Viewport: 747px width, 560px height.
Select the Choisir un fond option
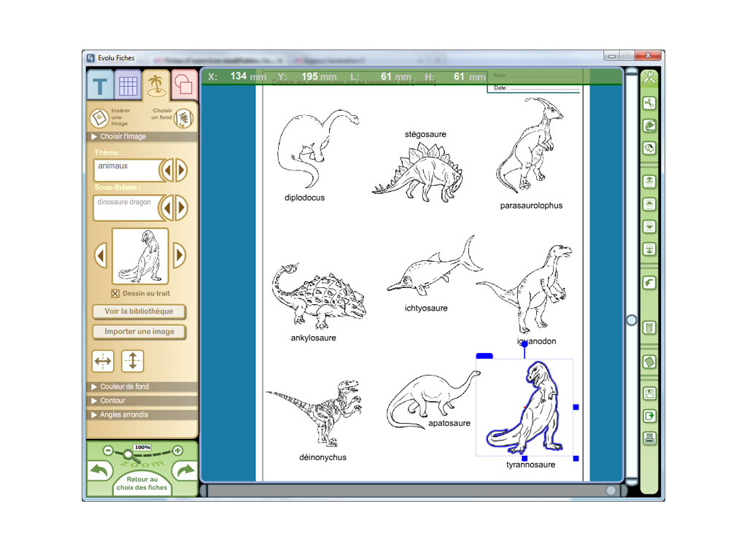coord(184,118)
